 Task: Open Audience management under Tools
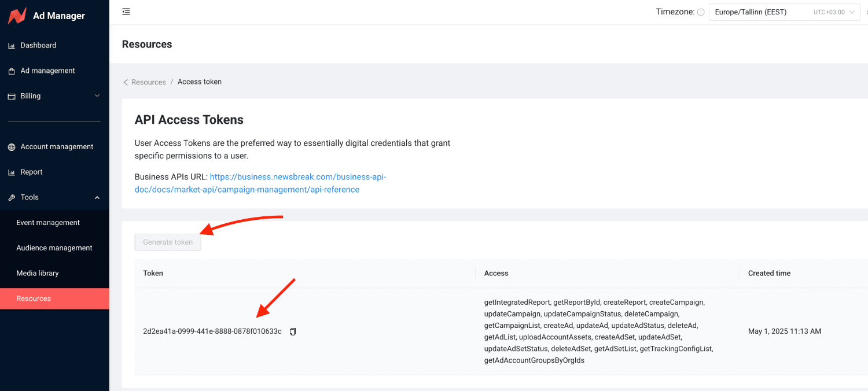54,248
